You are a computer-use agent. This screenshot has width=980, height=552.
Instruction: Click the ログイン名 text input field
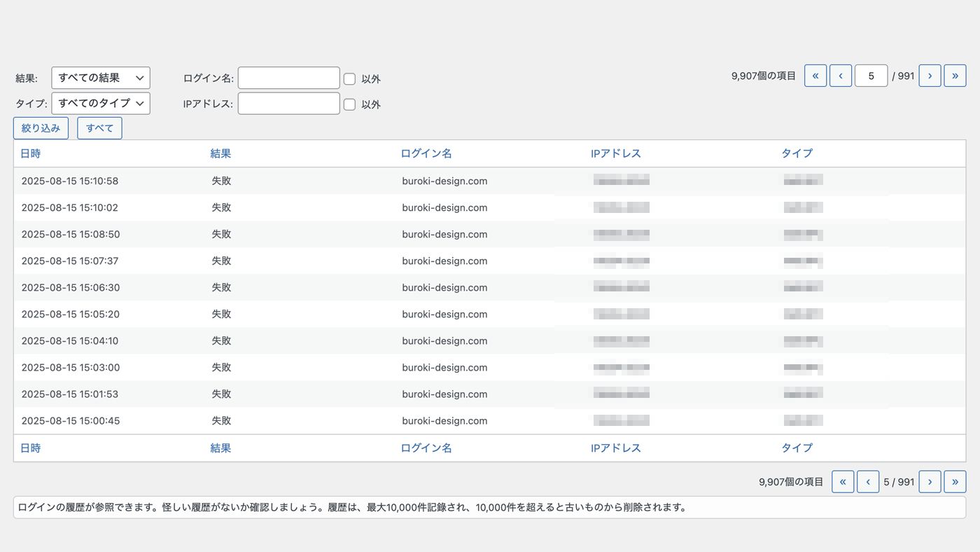[288, 78]
